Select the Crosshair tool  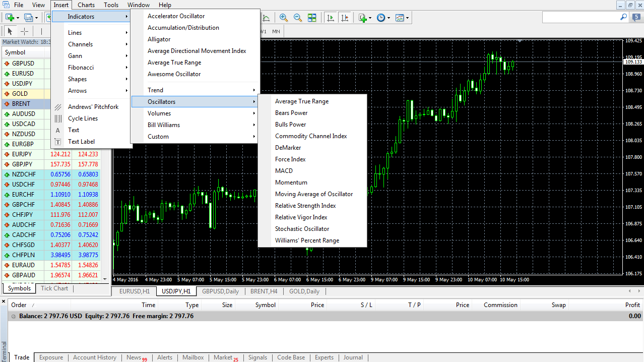point(24,31)
